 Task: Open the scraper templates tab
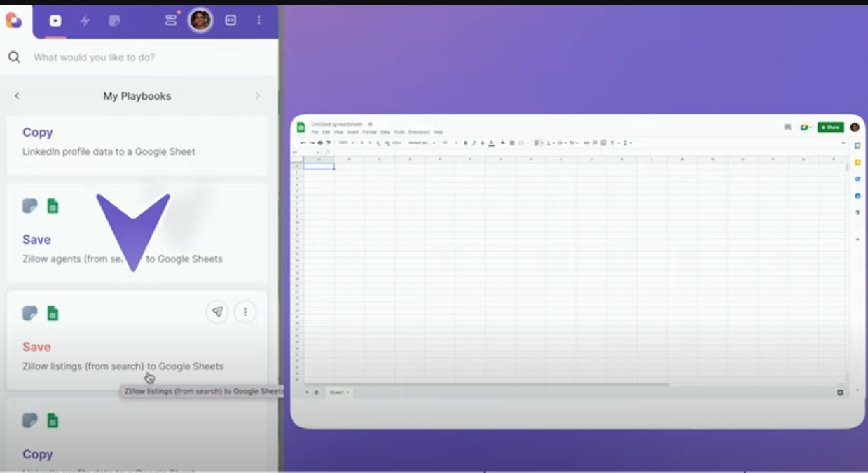tap(114, 21)
